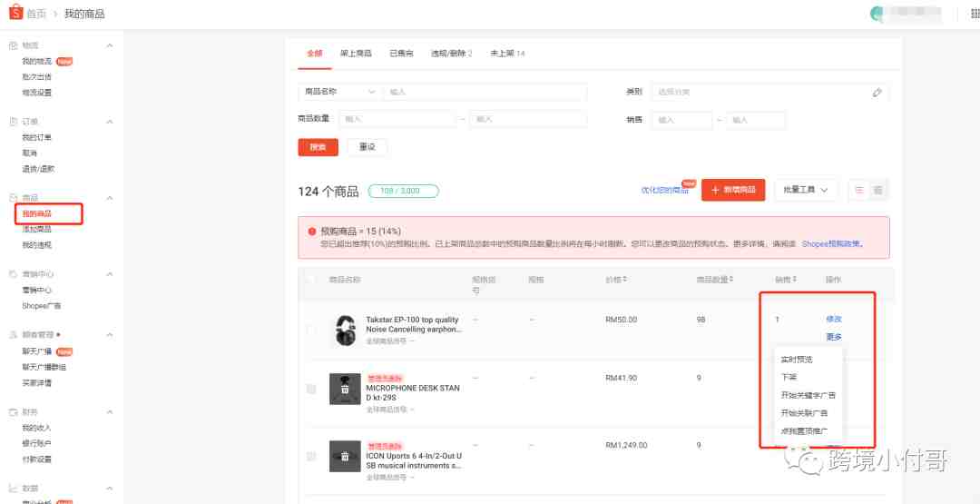Open 退货/退款 in the sidebar

(x=39, y=169)
